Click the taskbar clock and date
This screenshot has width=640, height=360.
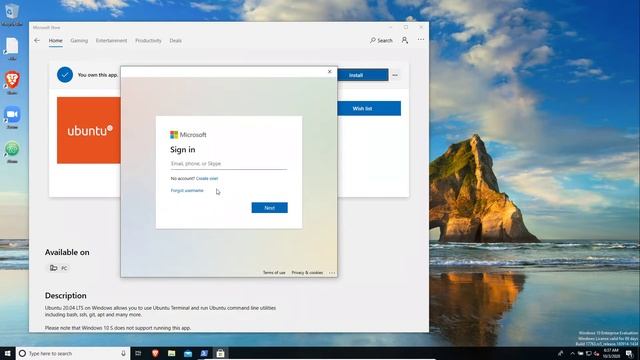tap(611, 353)
